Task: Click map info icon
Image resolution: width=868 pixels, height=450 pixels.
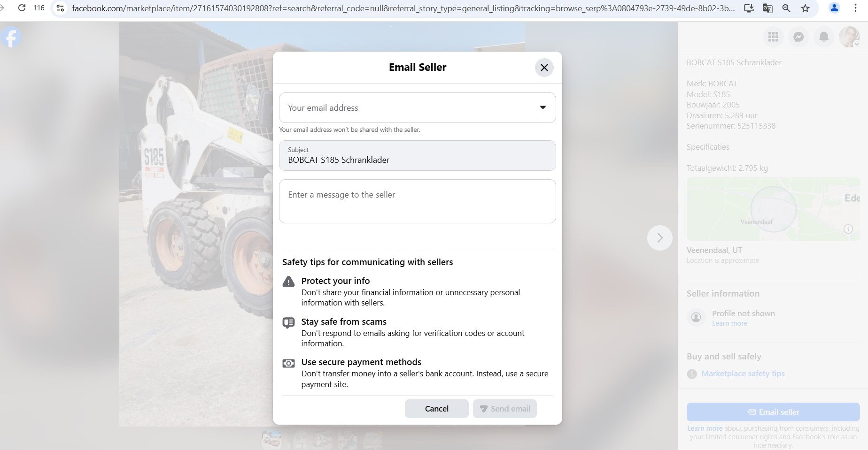Action: click(x=848, y=229)
